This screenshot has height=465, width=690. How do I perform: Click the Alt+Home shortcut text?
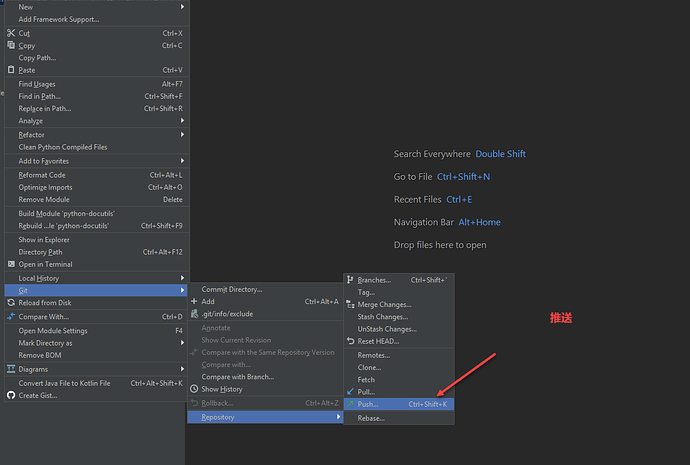(479, 223)
